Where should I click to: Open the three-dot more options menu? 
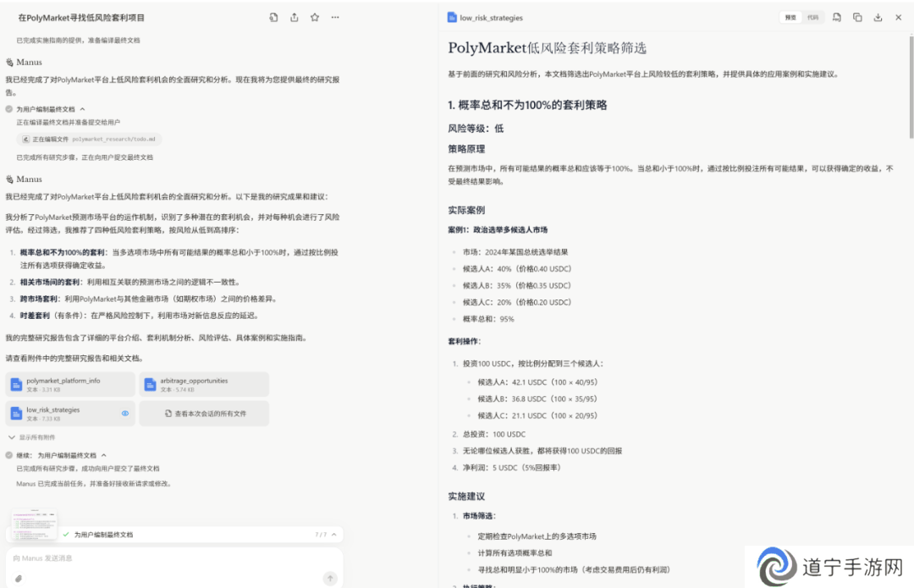click(x=335, y=18)
